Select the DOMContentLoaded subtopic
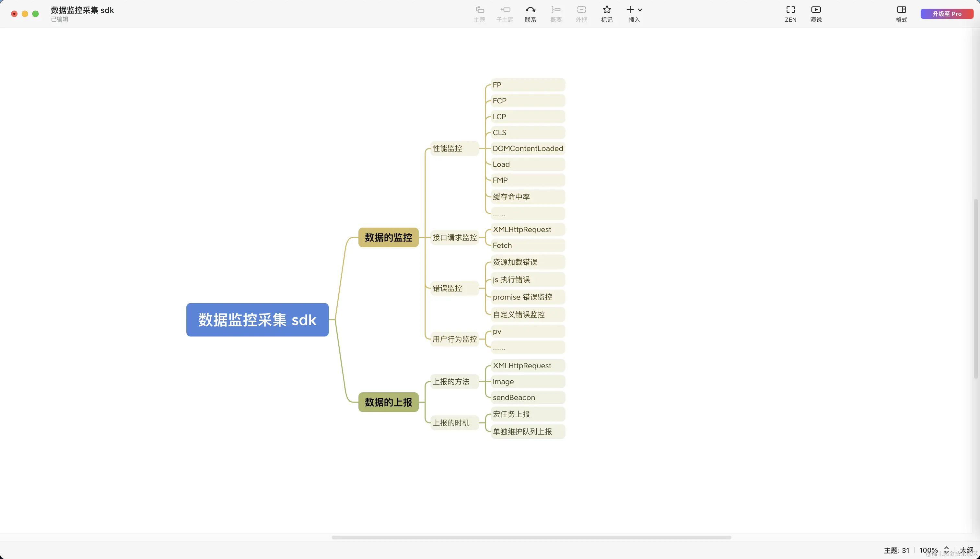 [528, 149]
